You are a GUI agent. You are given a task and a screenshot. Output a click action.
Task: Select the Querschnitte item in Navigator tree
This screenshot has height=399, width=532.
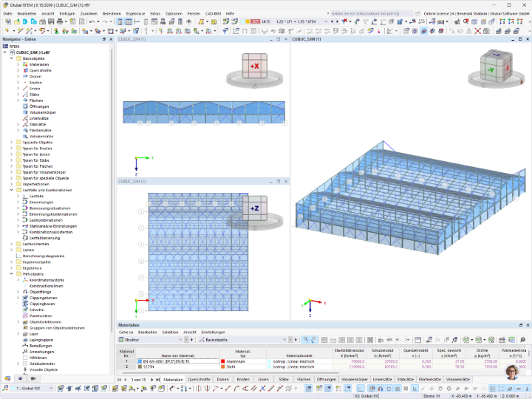(41, 71)
